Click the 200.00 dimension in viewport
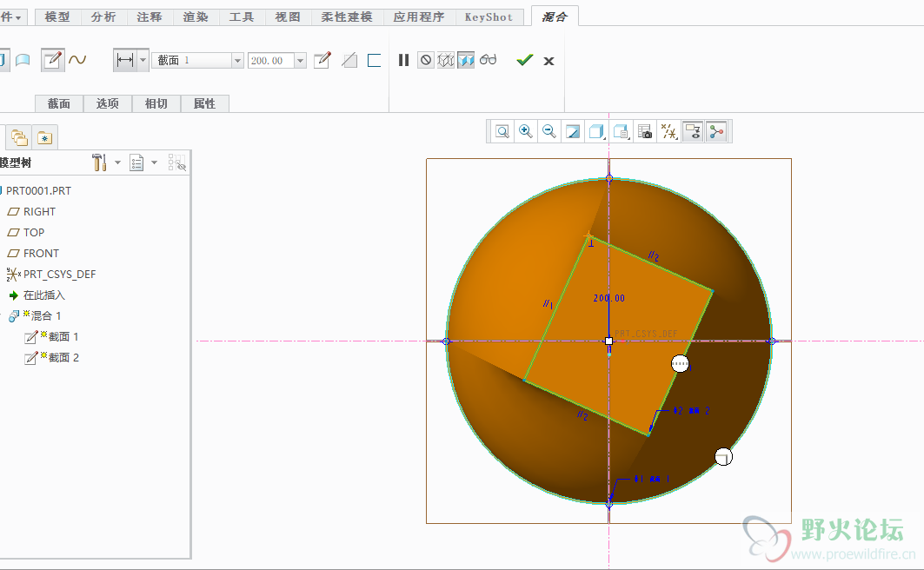Viewport: 924px width, 570px height. click(x=608, y=298)
